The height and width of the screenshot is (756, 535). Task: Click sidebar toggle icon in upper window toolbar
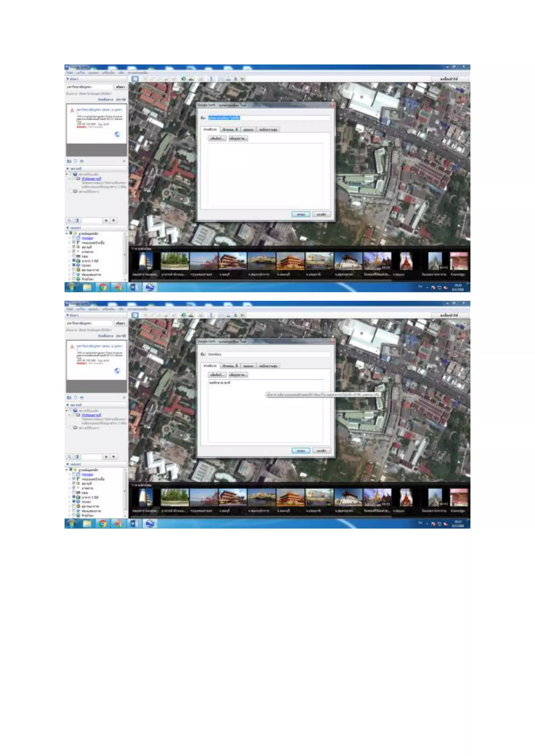(135, 79)
